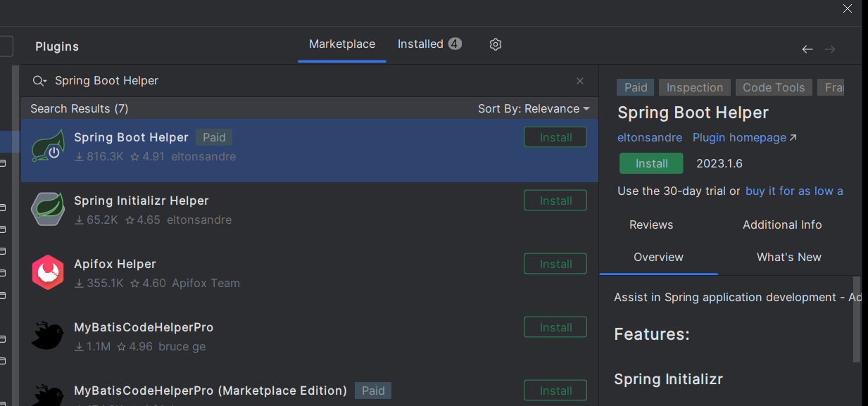Install Spring Initializr Helper plugin
The height and width of the screenshot is (406, 868).
tap(555, 201)
